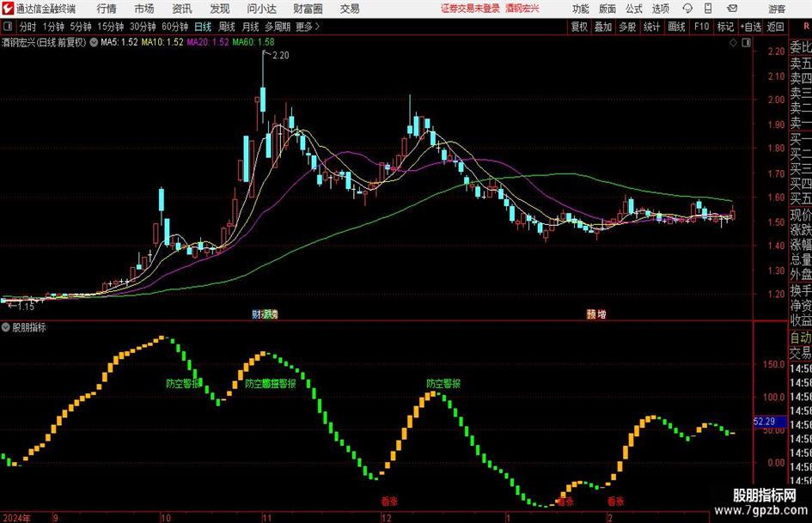The image size is (812, 523).
Task: Click the 2024年 label on time axis
Action: click(x=16, y=518)
